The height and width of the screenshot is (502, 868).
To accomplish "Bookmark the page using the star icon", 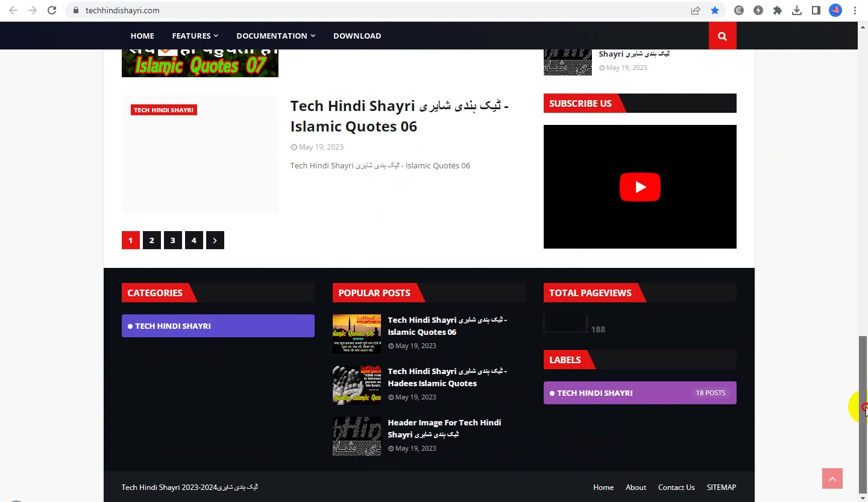I will click(x=715, y=10).
